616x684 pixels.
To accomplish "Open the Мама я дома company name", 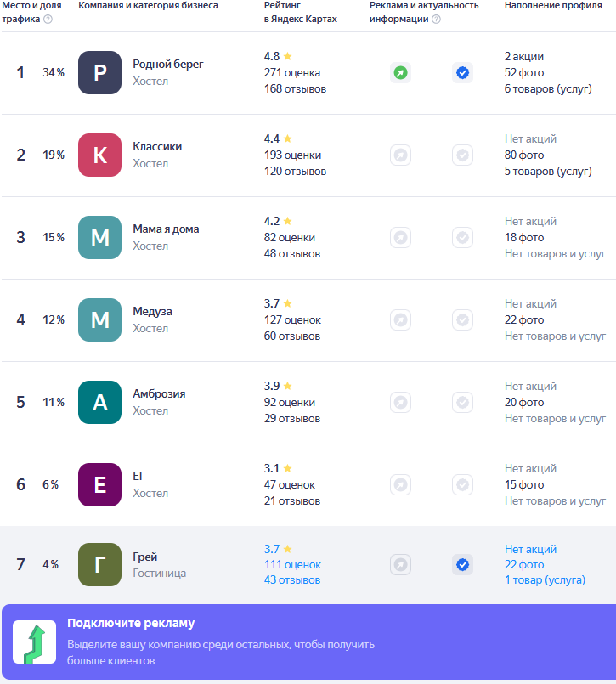I will [166, 229].
